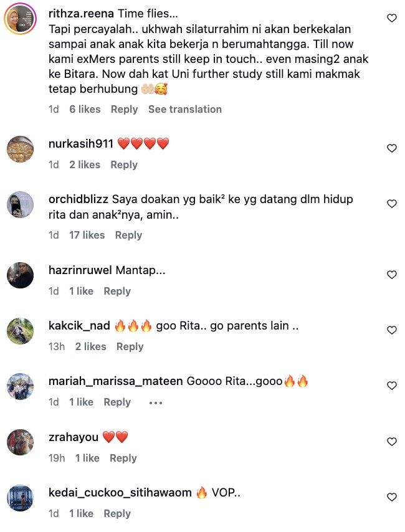Viewport: 405px width, 532px height.
Task: Tap heart next to zrahayou's comment
Action: (x=392, y=442)
